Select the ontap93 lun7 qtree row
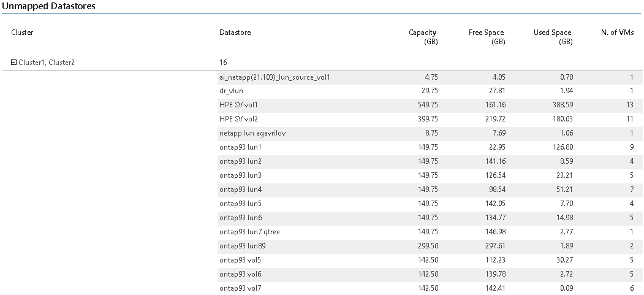 pyautogui.click(x=249, y=232)
